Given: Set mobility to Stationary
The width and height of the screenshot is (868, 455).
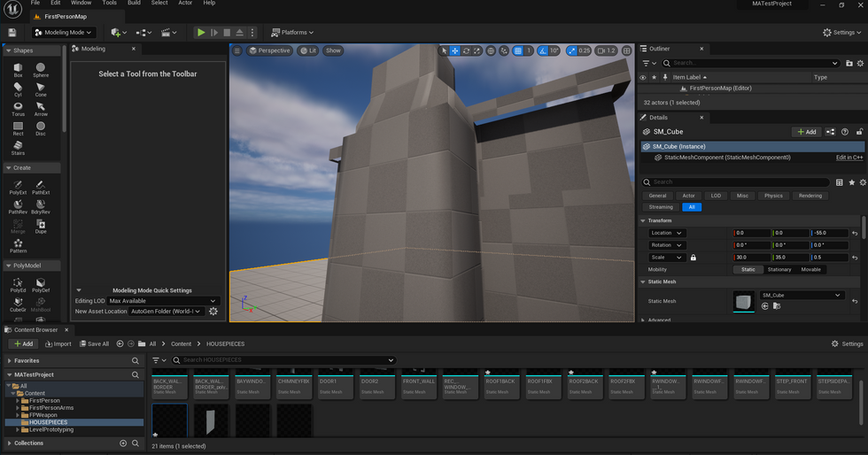Looking at the screenshot, I should [x=779, y=269].
